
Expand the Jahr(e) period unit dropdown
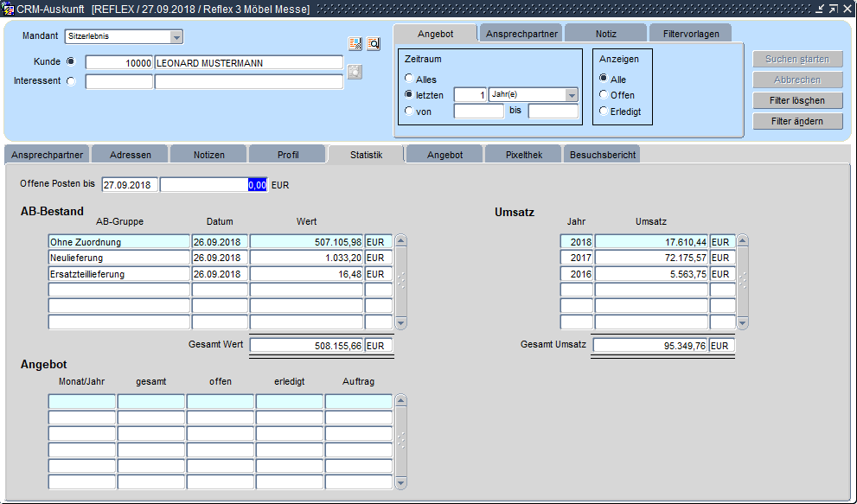point(572,95)
